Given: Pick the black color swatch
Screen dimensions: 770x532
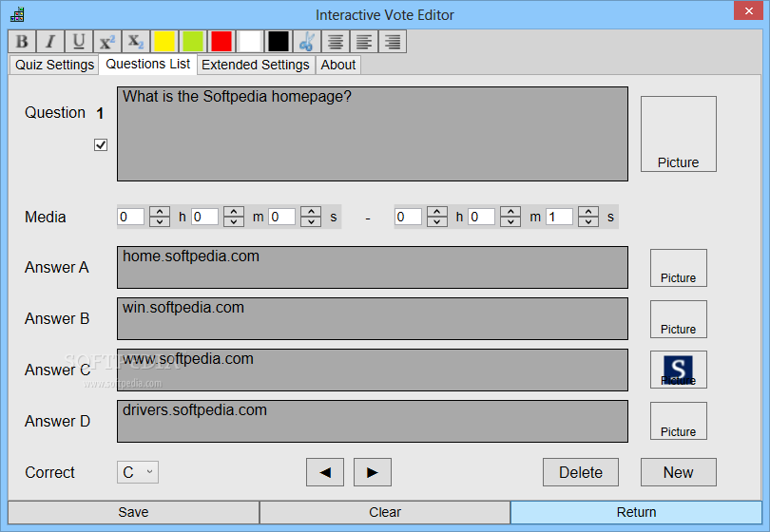Looking at the screenshot, I should click(x=279, y=42).
